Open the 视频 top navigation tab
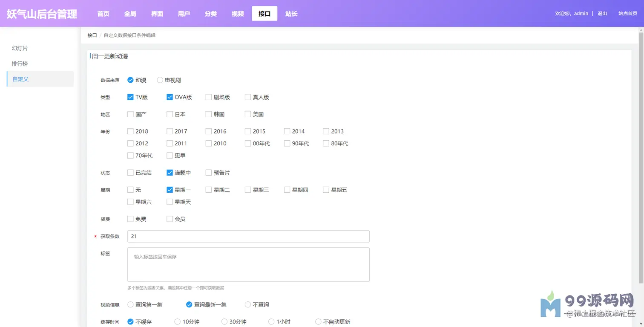Screen dimensions: 644x327 click(238, 14)
